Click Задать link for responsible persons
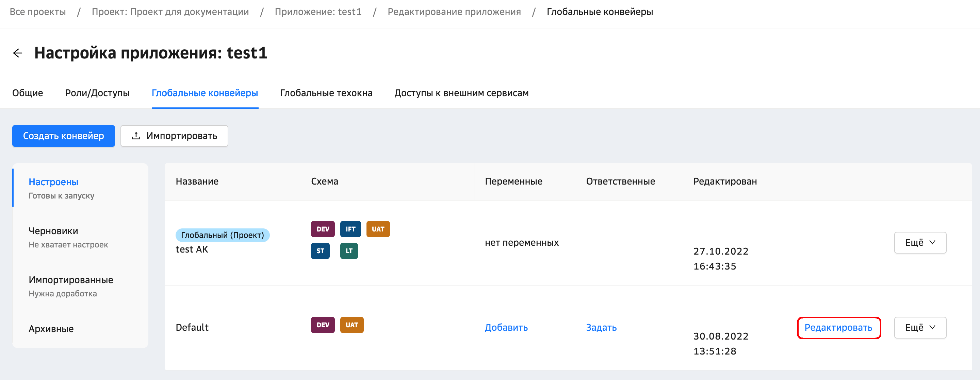980x380 pixels. (601, 328)
